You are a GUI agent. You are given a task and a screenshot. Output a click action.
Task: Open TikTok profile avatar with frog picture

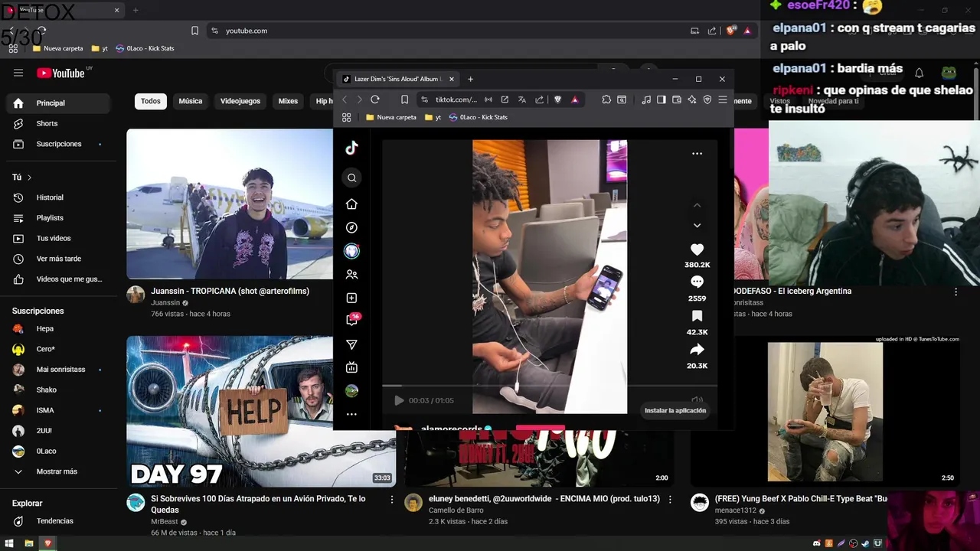(351, 390)
